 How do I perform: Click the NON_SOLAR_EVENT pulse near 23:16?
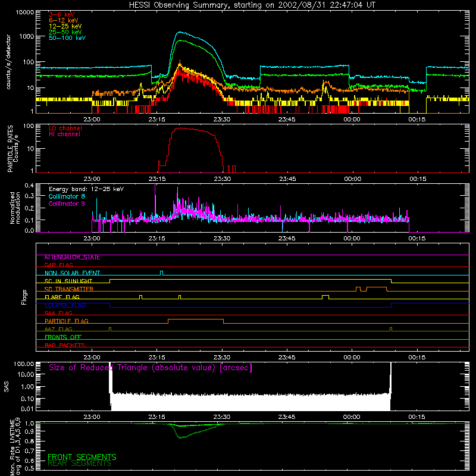click(x=161, y=273)
